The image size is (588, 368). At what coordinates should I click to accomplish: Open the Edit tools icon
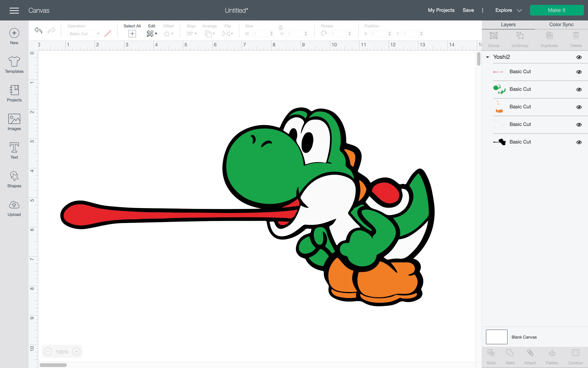tap(150, 34)
